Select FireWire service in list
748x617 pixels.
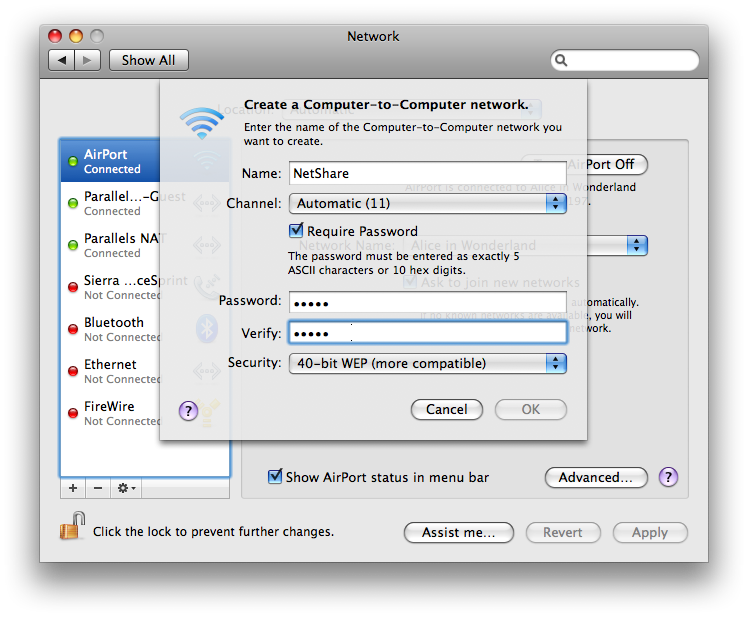point(110,413)
